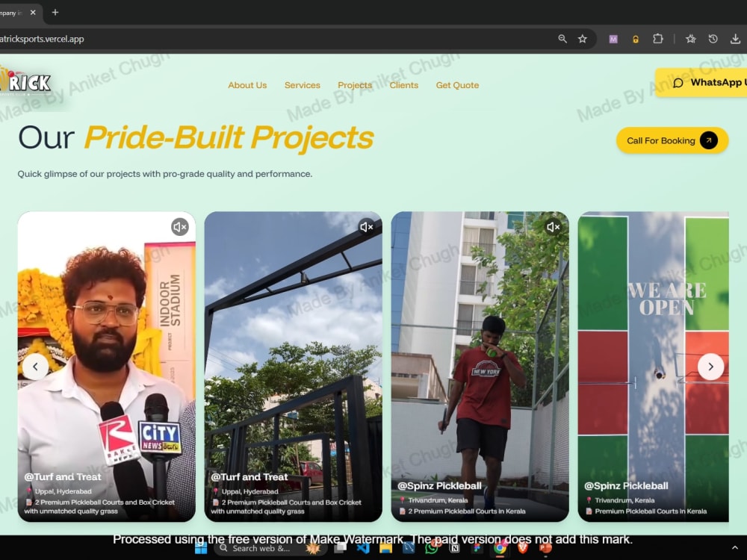This screenshot has width=747, height=560.
Task: Open the We Are Open Spinz card
Action: (x=653, y=367)
